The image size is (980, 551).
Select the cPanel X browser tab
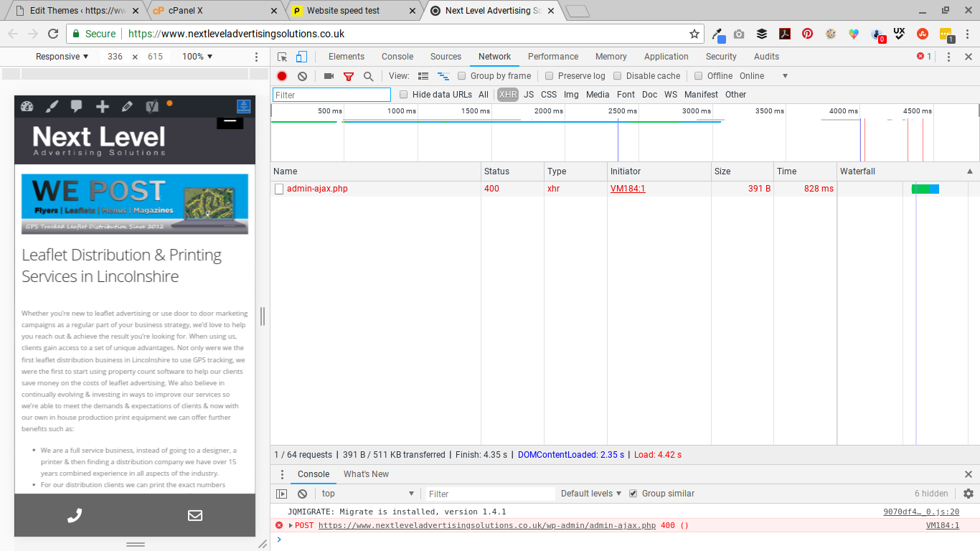coord(214,11)
